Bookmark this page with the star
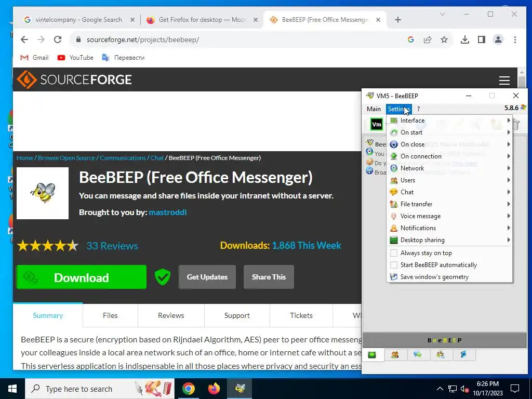 [x=444, y=39]
